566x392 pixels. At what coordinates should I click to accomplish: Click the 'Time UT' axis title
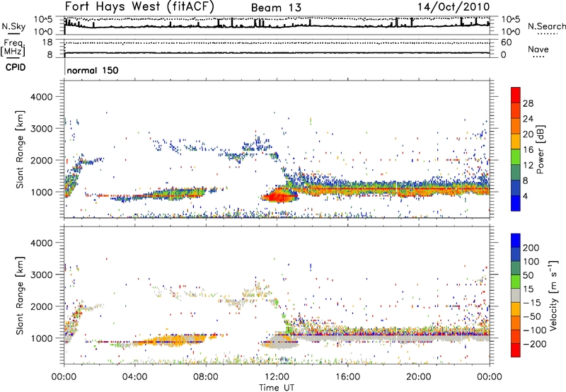pyautogui.click(x=277, y=388)
